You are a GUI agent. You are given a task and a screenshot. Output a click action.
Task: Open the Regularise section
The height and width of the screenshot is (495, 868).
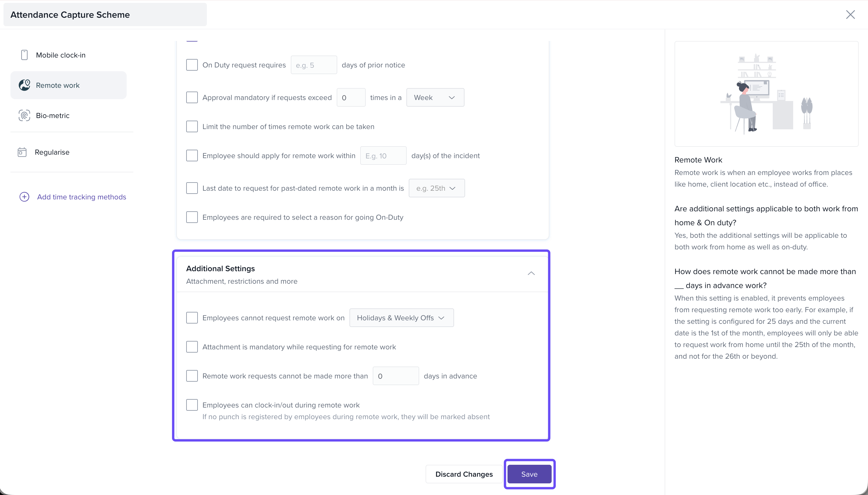[52, 152]
